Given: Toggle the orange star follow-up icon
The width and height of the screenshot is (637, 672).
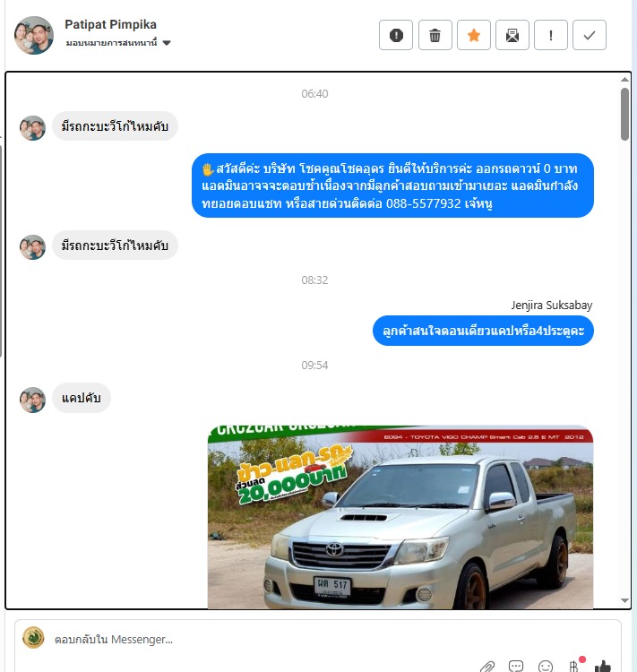Looking at the screenshot, I should 474,35.
